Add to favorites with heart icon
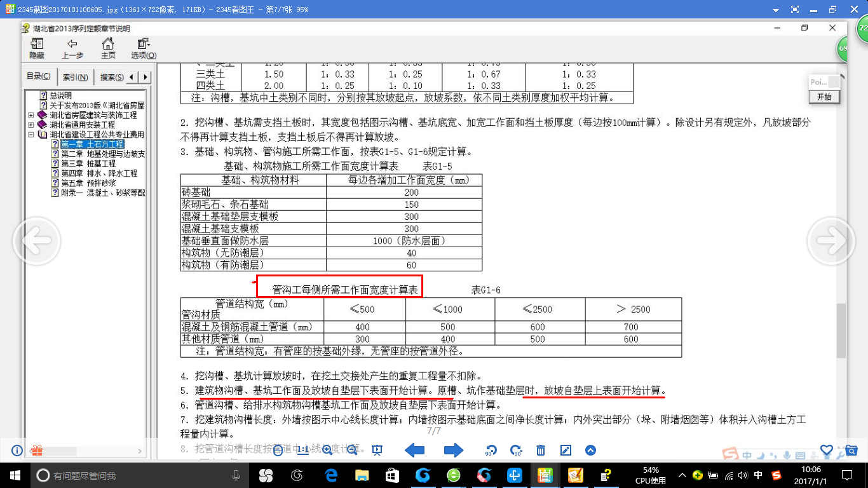Viewport: 868px width, 488px height. (827, 450)
